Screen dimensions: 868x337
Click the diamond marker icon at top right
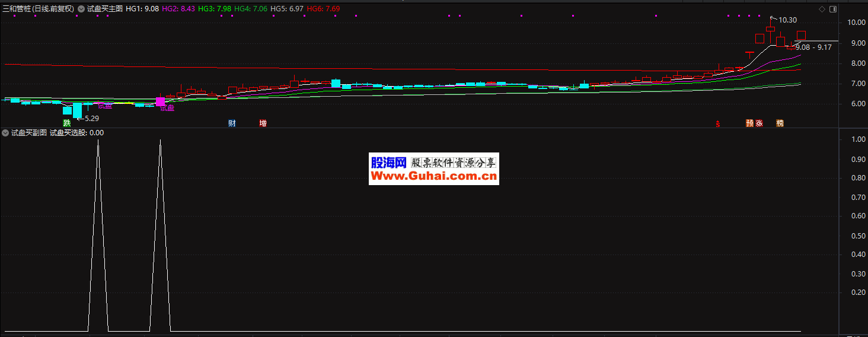pos(822,9)
